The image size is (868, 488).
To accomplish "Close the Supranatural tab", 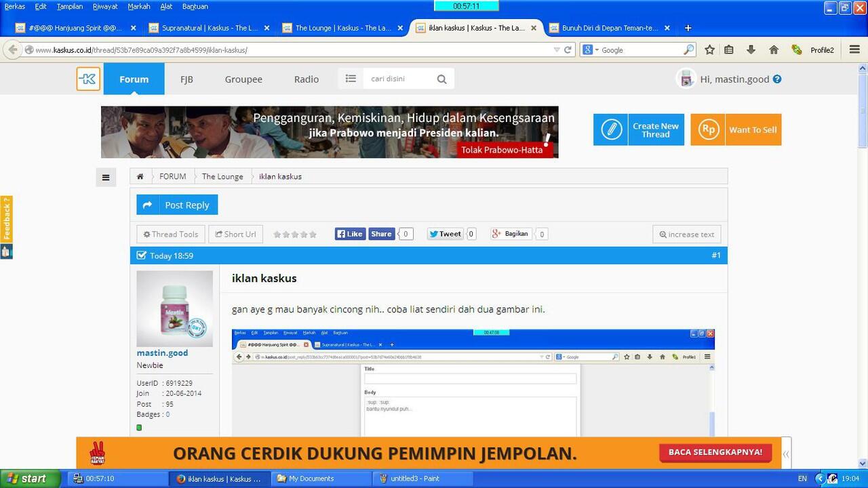I will pyautogui.click(x=267, y=28).
